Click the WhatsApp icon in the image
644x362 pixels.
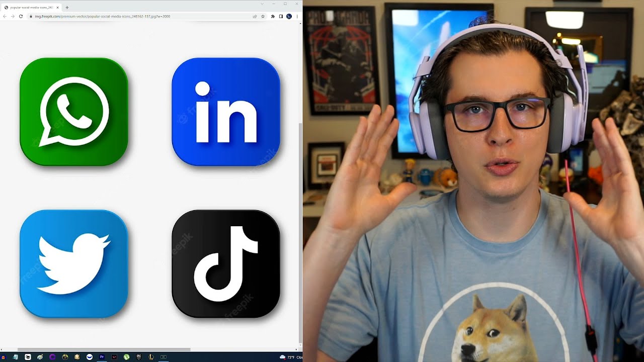[74, 112]
